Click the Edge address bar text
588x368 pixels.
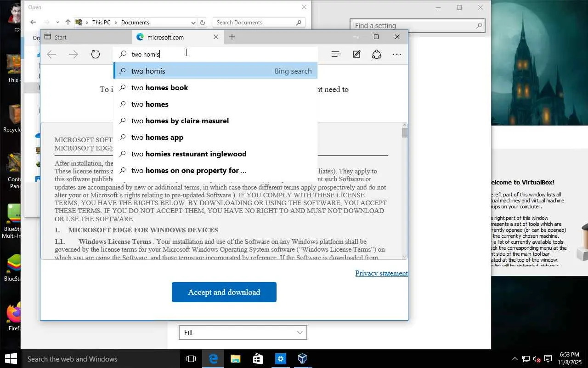pos(145,54)
